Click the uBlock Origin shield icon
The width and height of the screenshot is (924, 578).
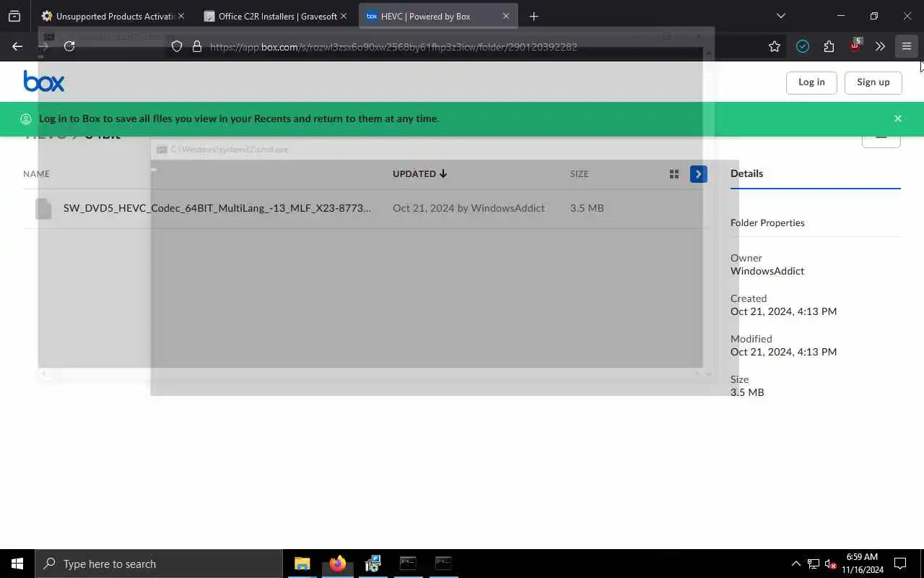[855, 46]
